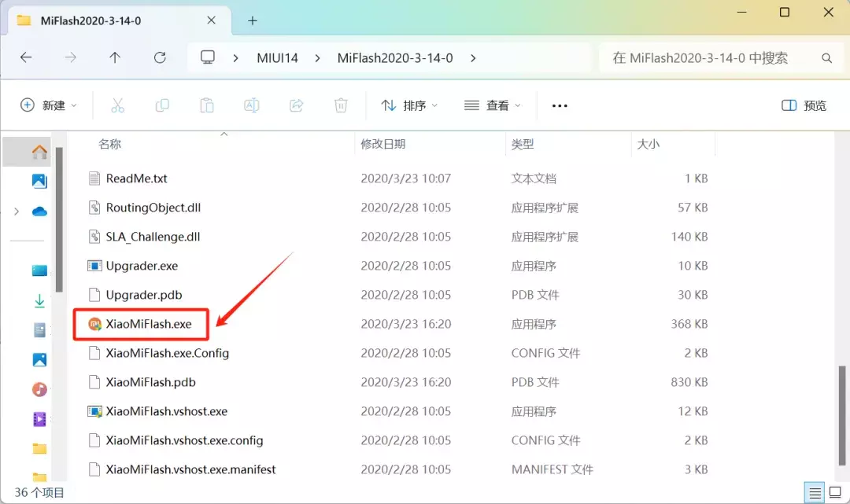Open the 排序 (Sort) dropdown
Viewport: 850px width, 504px height.
click(409, 105)
